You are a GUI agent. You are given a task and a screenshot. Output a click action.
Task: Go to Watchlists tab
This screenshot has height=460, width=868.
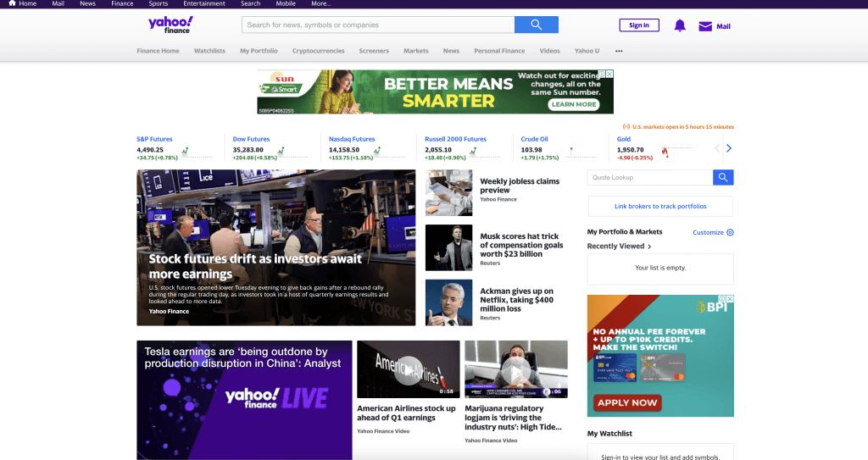click(x=209, y=51)
